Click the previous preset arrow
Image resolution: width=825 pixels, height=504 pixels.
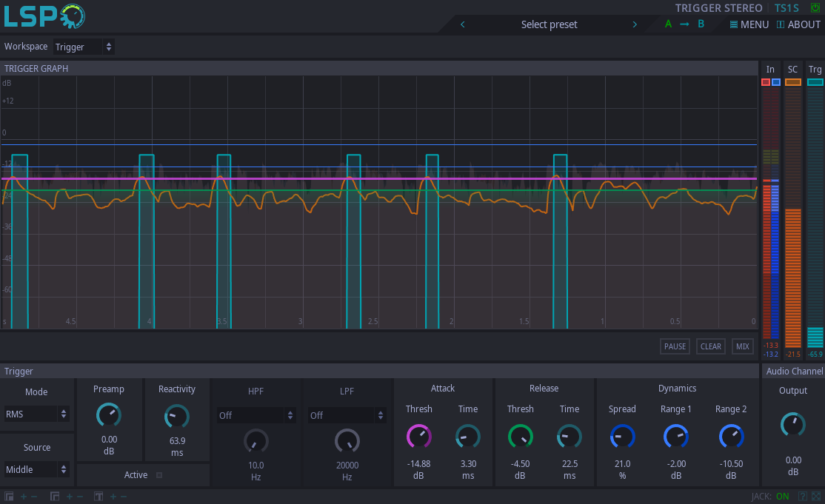coord(462,24)
